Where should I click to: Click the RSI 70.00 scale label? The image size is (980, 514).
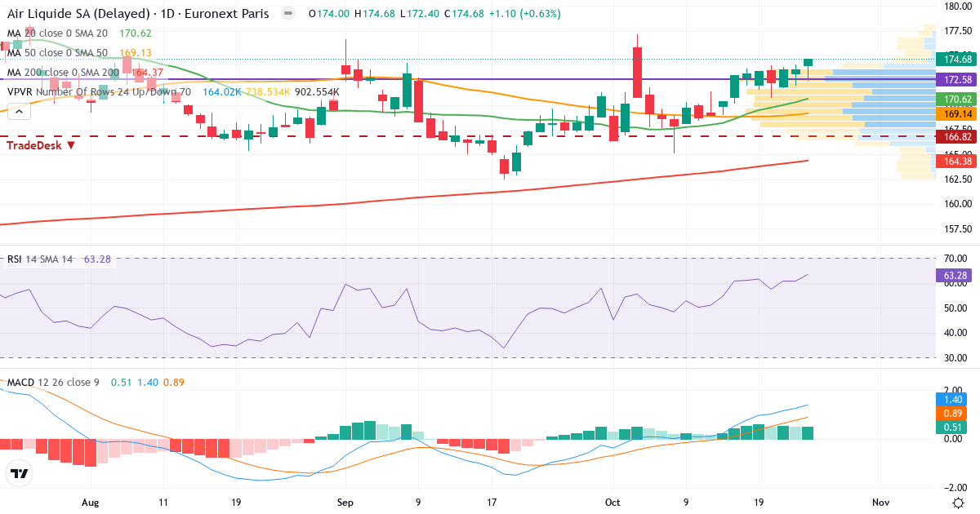955,259
